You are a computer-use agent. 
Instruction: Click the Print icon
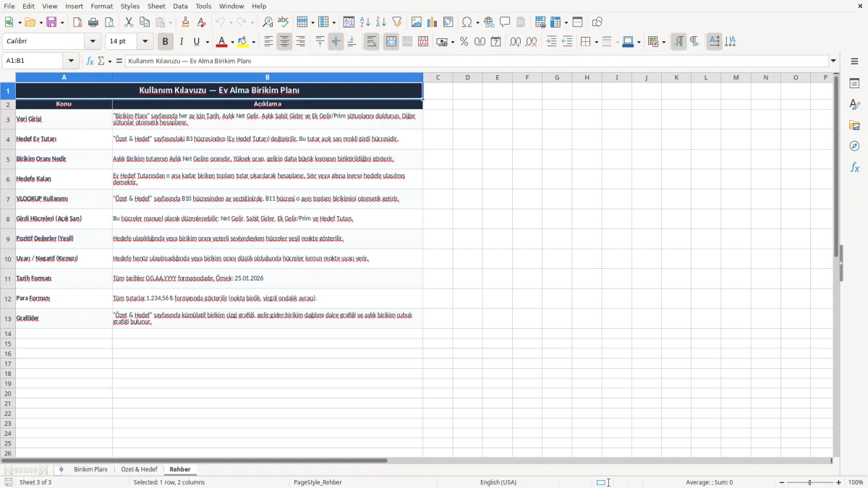tap(94, 22)
